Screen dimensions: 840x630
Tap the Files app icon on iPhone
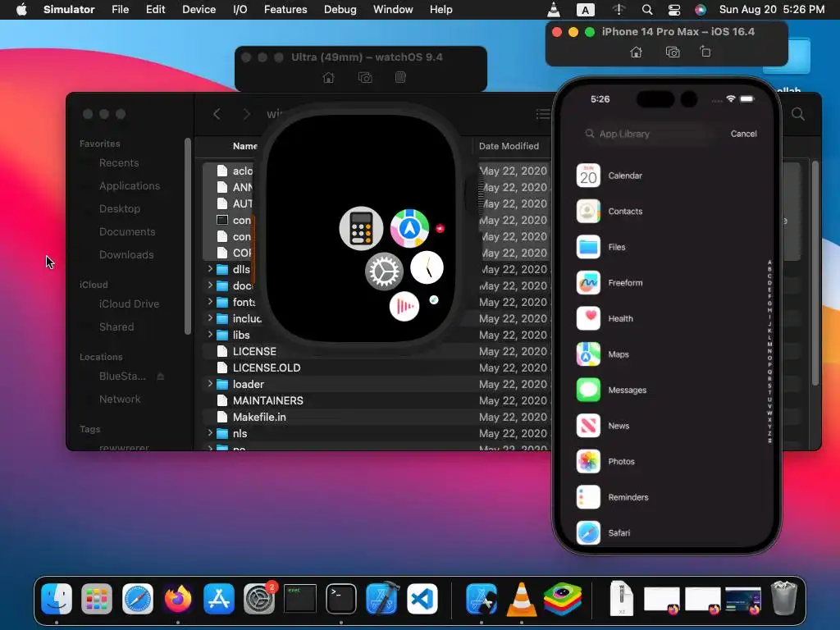point(588,247)
